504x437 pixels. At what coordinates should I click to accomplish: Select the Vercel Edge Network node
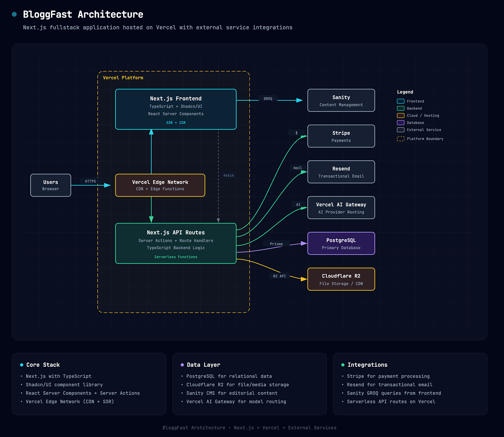160,185
